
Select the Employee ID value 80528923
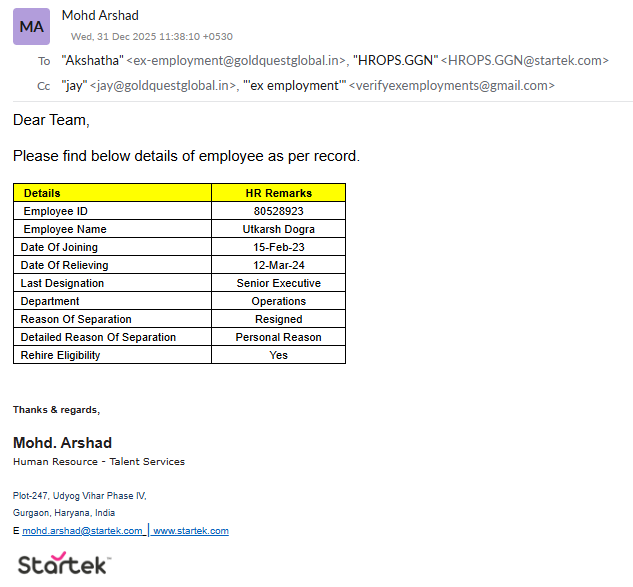pyautogui.click(x=278, y=211)
